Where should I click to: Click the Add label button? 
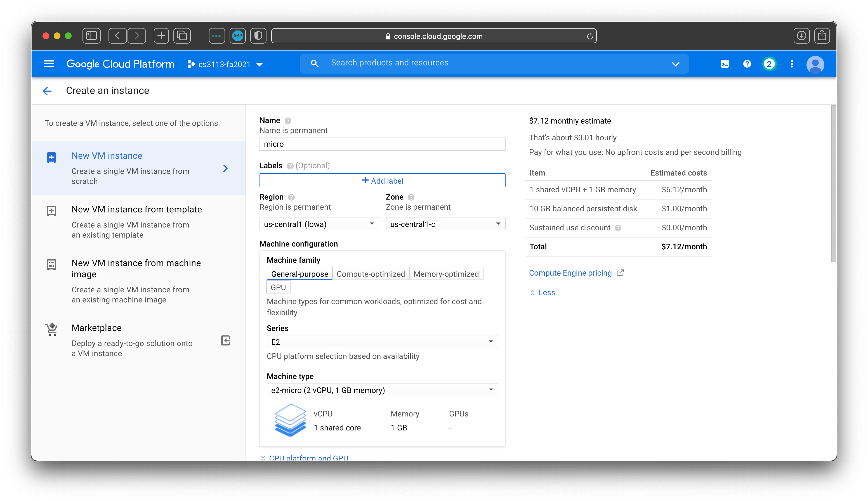(382, 180)
